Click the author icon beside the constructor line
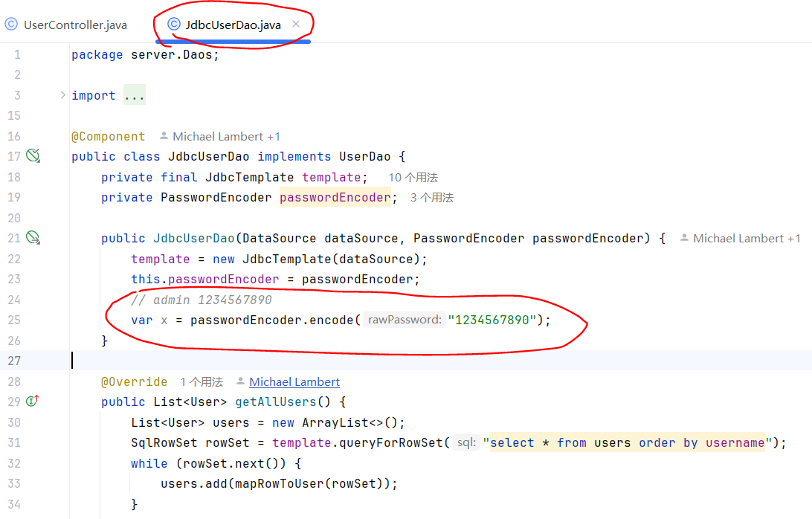Viewport: 812px width, 519px height. click(684, 238)
